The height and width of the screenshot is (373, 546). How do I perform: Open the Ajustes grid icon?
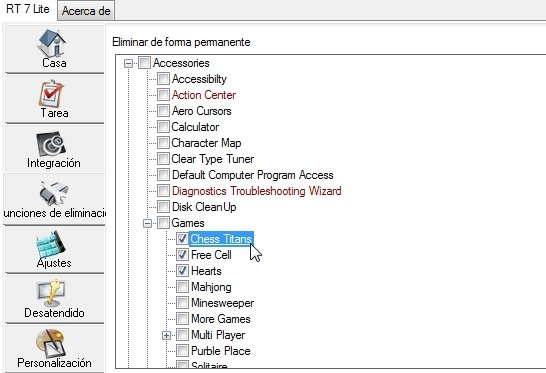(51, 244)
